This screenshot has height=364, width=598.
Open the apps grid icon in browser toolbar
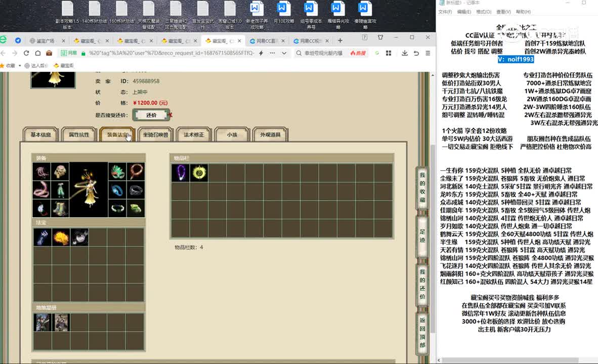click(x=389, y=53)
